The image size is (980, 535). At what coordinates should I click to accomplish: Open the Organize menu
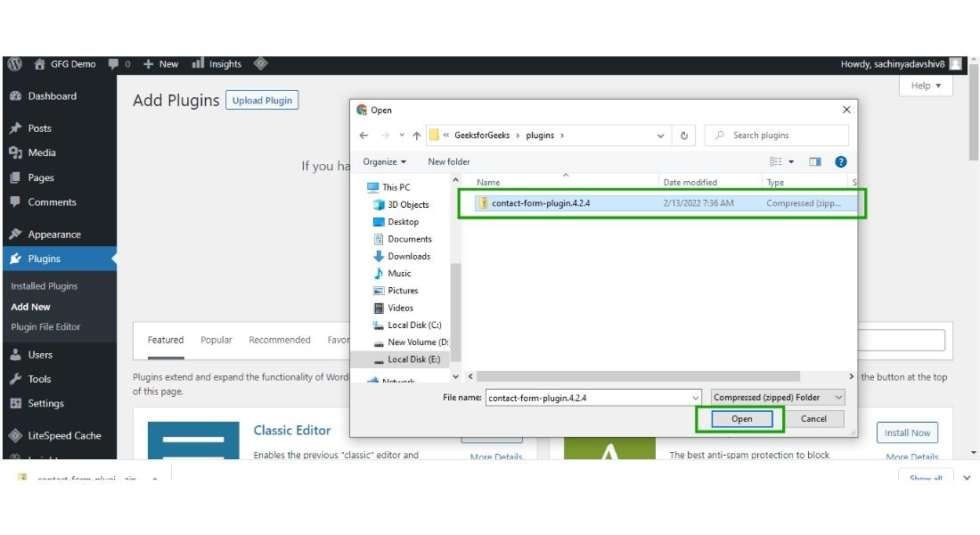pos(384,161)
